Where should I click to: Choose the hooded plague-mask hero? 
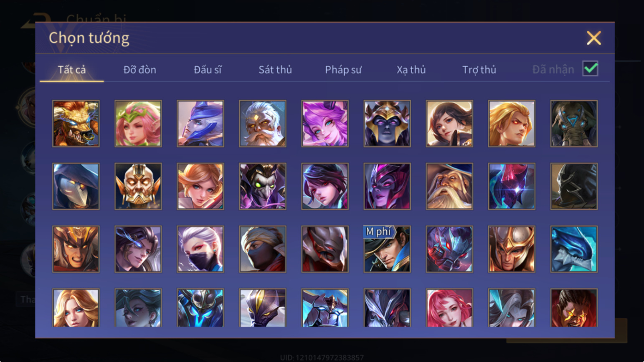pyautogui.click(x=76, y=186)
